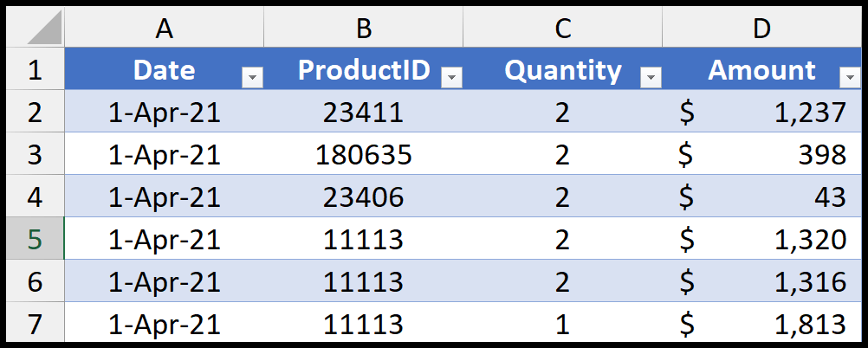The width and height of the screenshot is (868, 348).
Task: Select column A header
Action: click(165, 29)
